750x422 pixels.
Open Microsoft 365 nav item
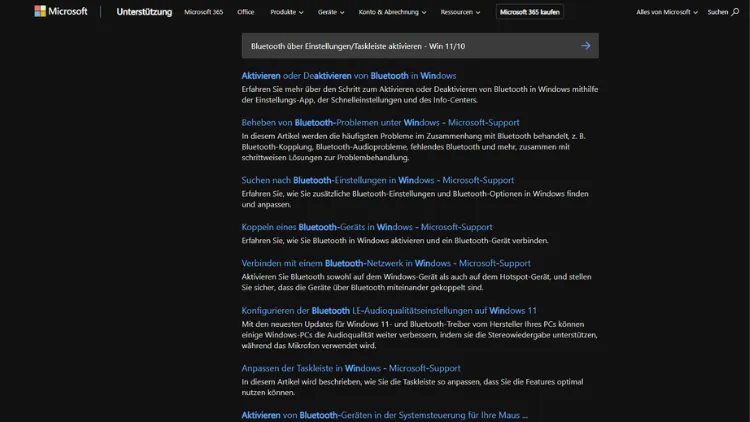tap(204, 12)
